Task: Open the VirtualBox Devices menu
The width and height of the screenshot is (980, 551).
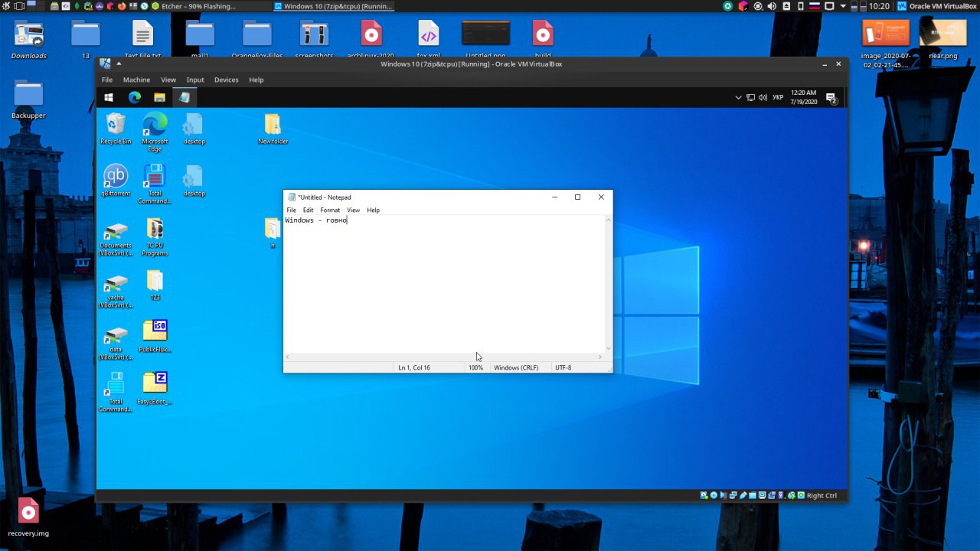Action: 226,80
